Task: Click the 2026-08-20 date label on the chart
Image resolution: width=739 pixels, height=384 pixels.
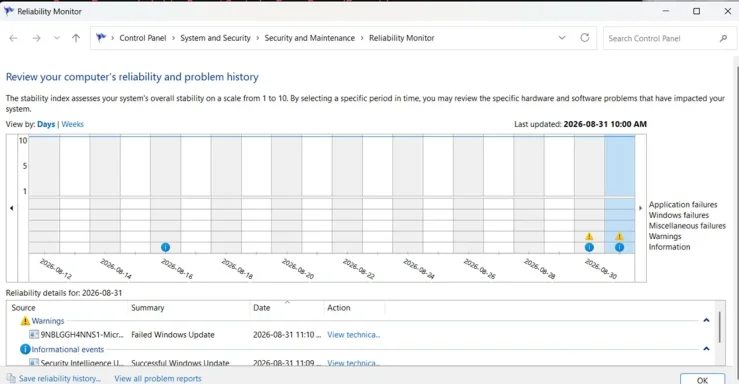Action: pos(298,269)
